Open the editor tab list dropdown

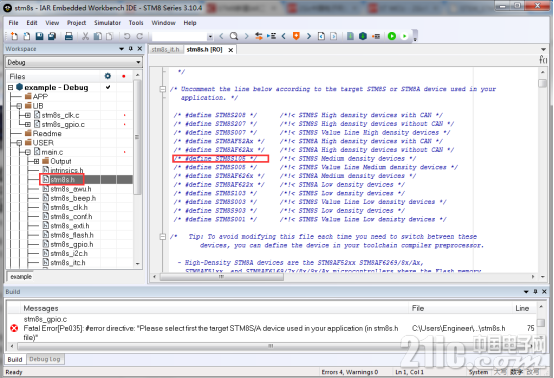(543, 49)
